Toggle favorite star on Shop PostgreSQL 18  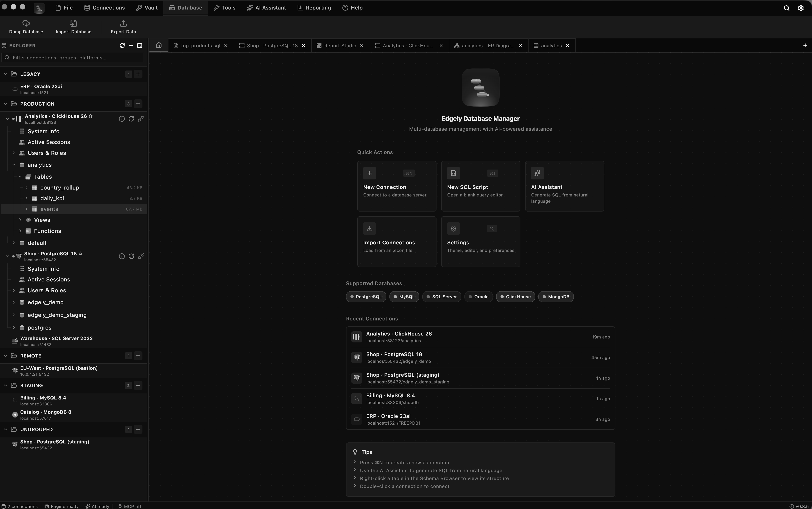coord(80,254)
